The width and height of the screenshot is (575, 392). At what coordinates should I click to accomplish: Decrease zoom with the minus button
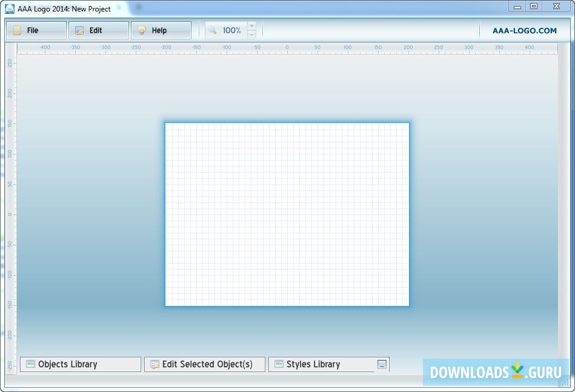click(251, 35)
